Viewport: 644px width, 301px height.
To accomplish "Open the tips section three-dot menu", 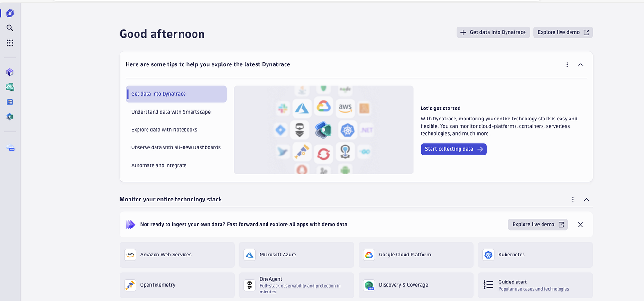I will pyautogui.click(x=567, y=64).
